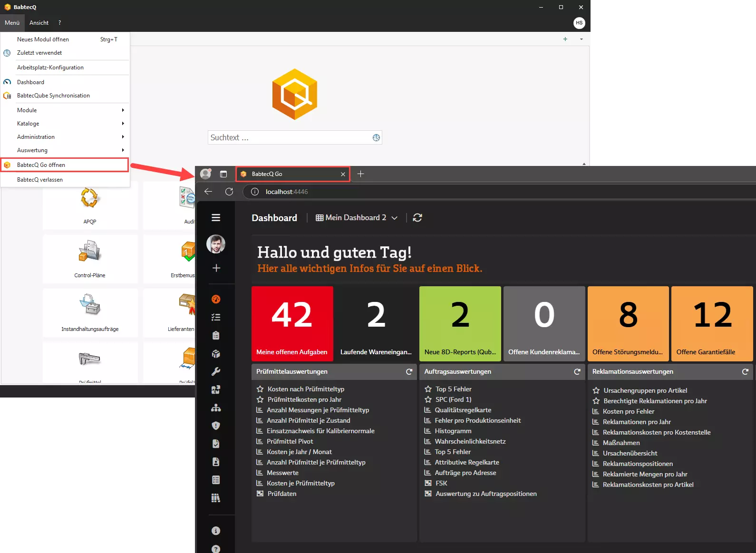This screenshot has width=756, height=553.
Task: Click the HS user avatar in BabtecQ
Action: pyautogui.click(x=579, y=23)
